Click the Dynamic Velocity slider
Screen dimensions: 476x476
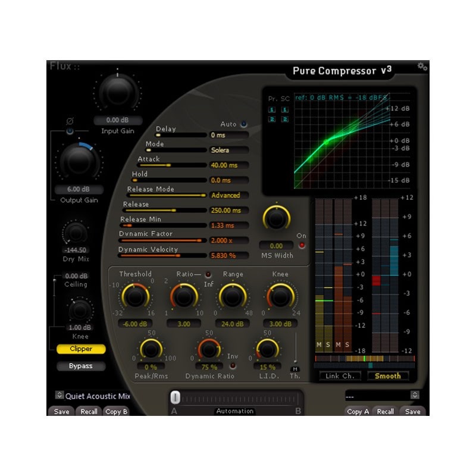click(162, 256)
